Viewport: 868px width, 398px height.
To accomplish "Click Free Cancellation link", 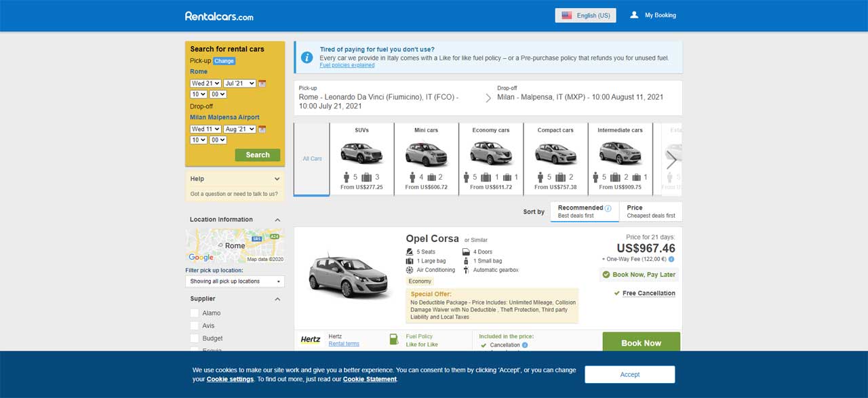I will click(649, 294).
